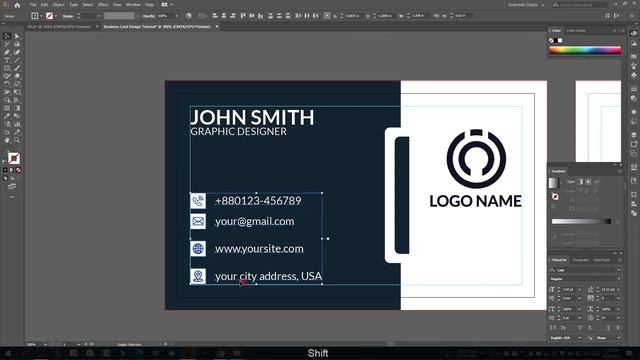Click the JOHN SMITH text on card
Image resolution: width=640 pixels, height=360 pixels.
pyautogui.click(x=252, y=117)
